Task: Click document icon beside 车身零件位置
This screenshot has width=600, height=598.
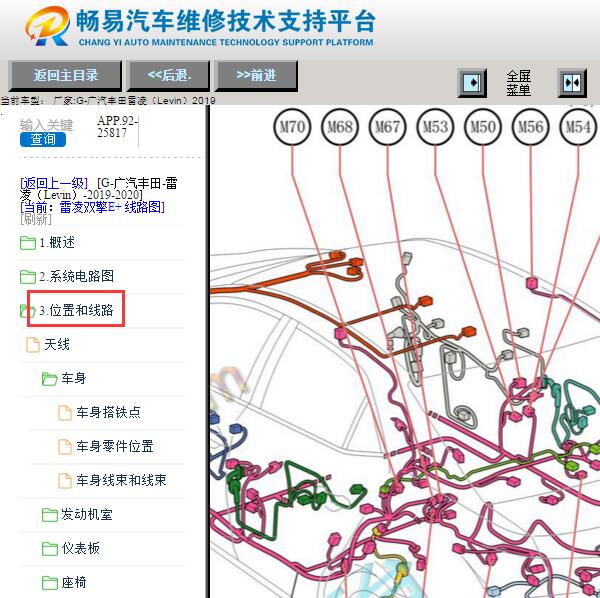Action: pyautogui.click(x=65, y=446)
